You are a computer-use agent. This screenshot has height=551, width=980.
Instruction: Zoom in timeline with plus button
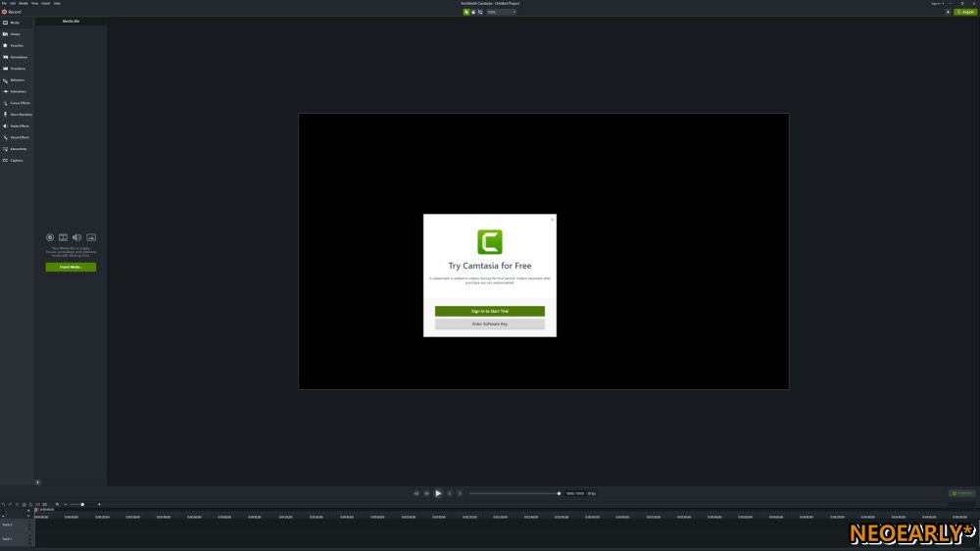pyautogui.click(x=99, y=505)
